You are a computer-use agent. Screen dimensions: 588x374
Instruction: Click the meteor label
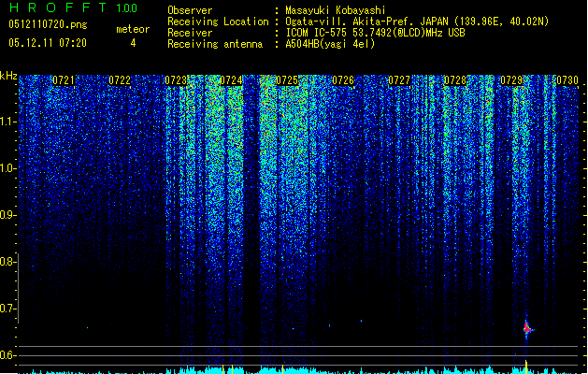[133, 29]
